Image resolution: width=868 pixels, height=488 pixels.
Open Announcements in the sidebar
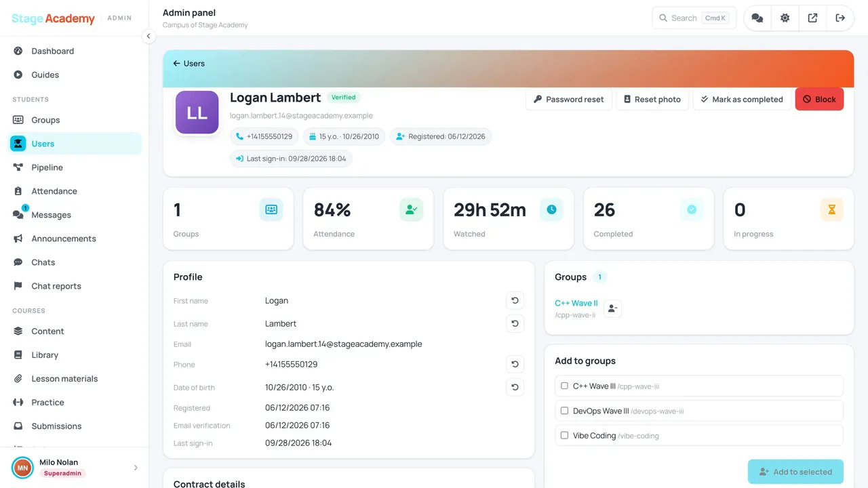tap(76, 239)
